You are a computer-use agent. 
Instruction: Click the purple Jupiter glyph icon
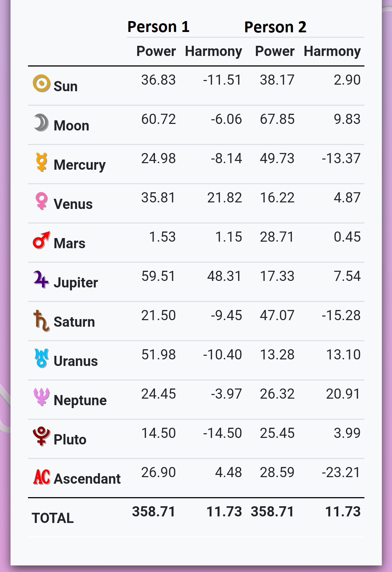tap(41, 279)
